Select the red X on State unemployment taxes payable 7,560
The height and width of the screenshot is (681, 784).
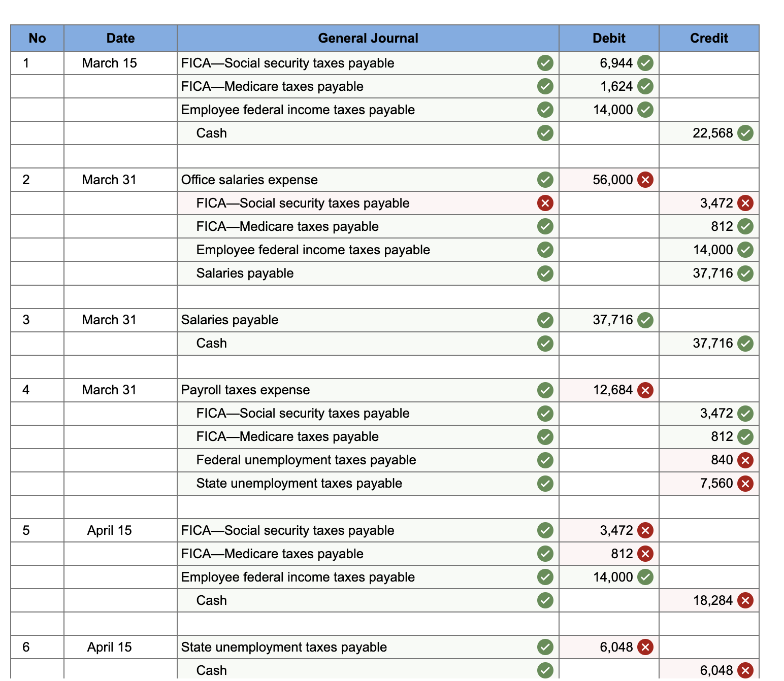coord(745,483)
